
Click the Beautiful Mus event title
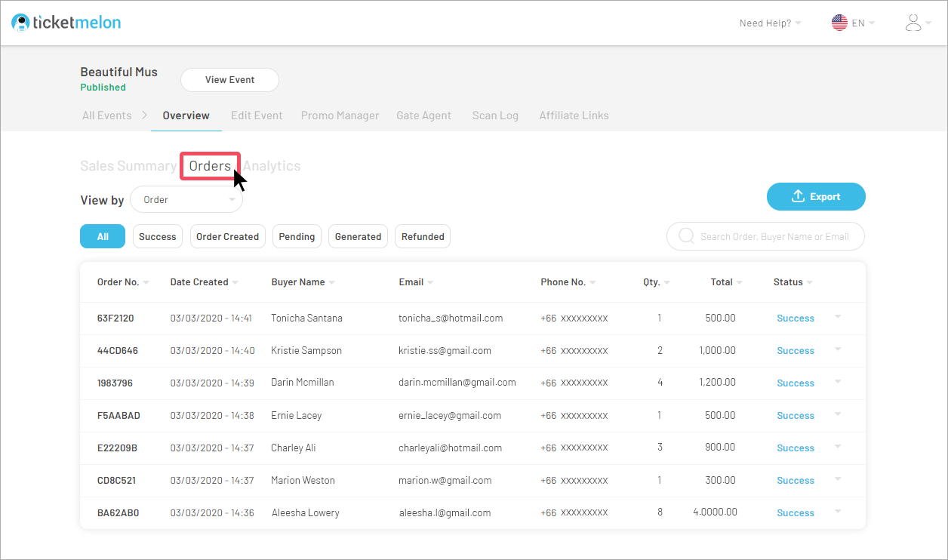click(119, 72)
